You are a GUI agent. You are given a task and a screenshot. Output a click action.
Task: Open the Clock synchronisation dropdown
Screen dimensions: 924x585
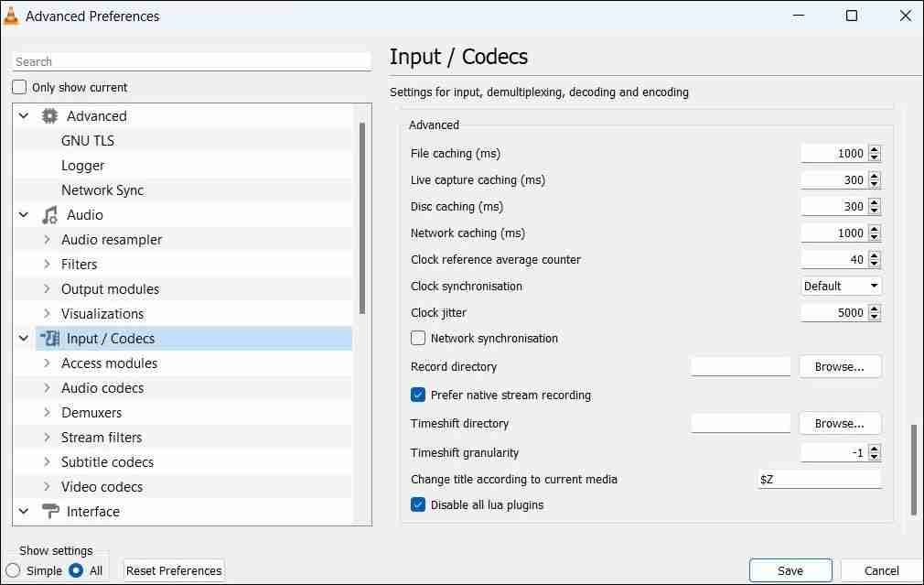point(841,286)
